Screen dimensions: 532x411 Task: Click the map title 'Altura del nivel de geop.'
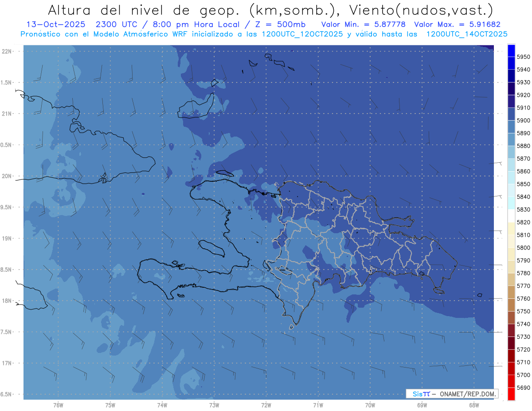click(x=145, y=10)
